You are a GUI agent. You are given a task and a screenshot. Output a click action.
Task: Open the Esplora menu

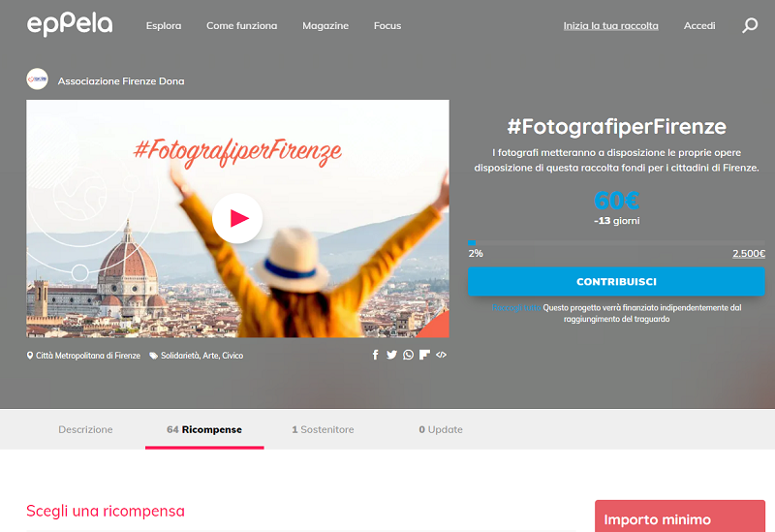coord(164,26)
